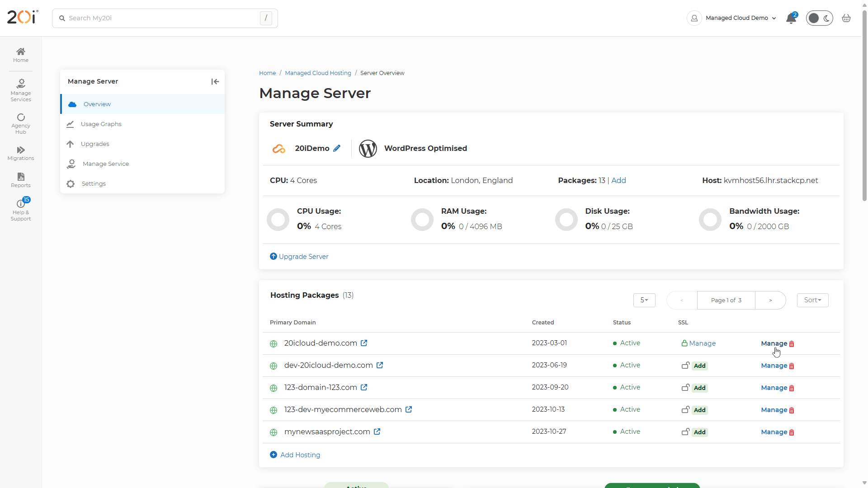This screenshot has height=488, width=868.
Task: Open the notifications bell
Action: click(x=791, y=18)
